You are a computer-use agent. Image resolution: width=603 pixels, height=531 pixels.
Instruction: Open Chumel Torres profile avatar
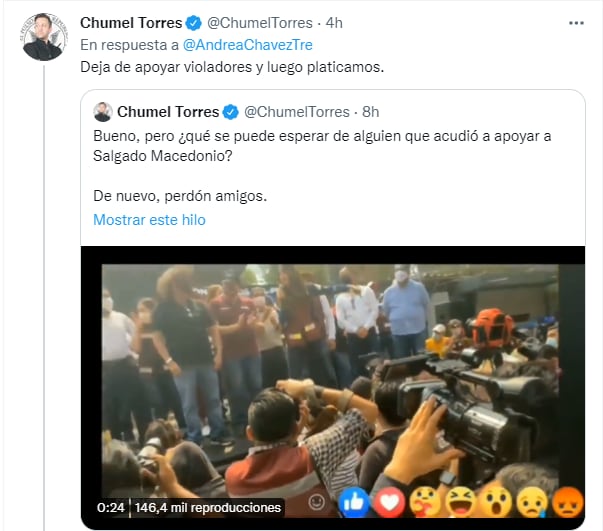[x=43, y=37]
